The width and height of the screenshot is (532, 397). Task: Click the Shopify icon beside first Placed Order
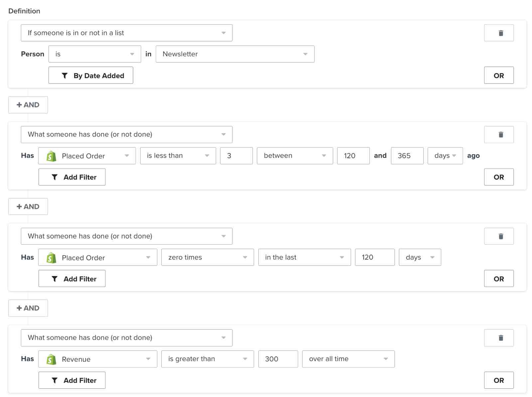click(x=50, y=156)
